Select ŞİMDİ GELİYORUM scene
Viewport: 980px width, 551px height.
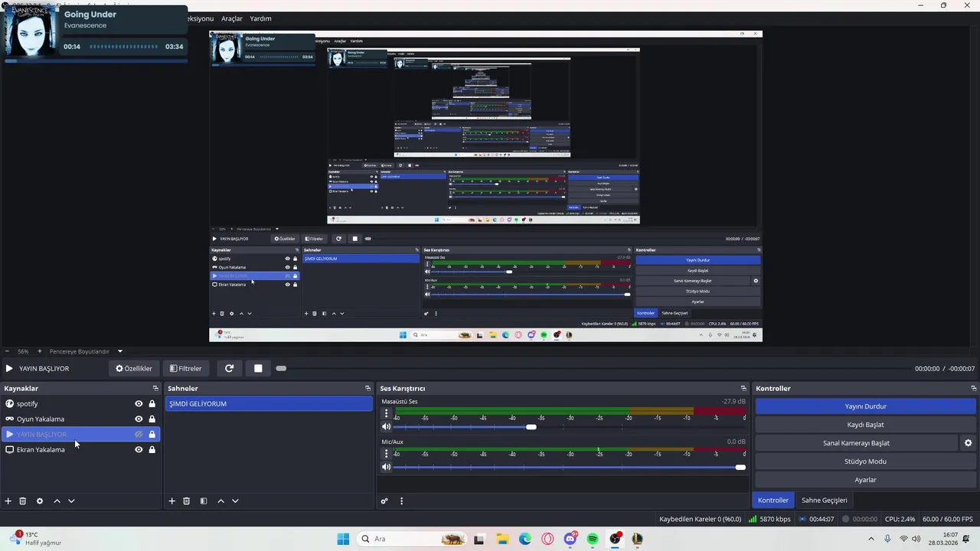click(x=269, y=404)
